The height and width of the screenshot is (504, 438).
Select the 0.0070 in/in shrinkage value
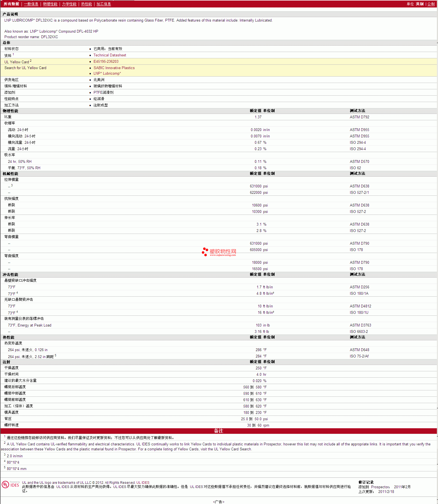click(260, 136)
